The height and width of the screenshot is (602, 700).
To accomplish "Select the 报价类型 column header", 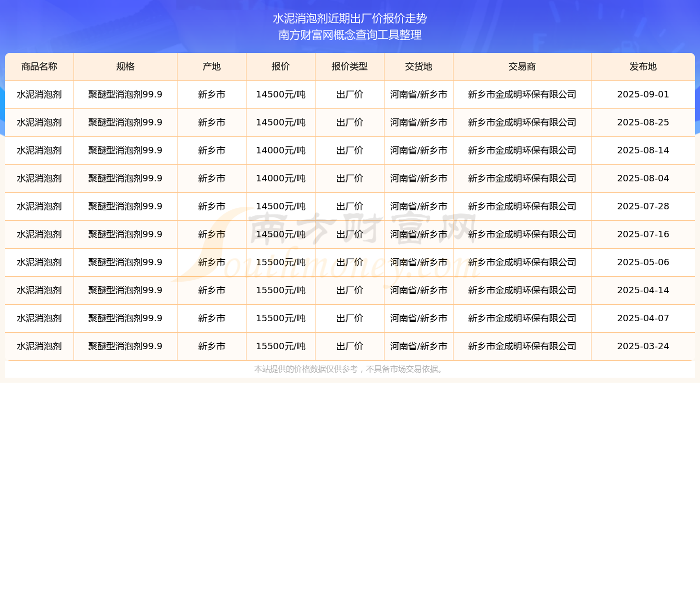I will click(x=349, y=66).
